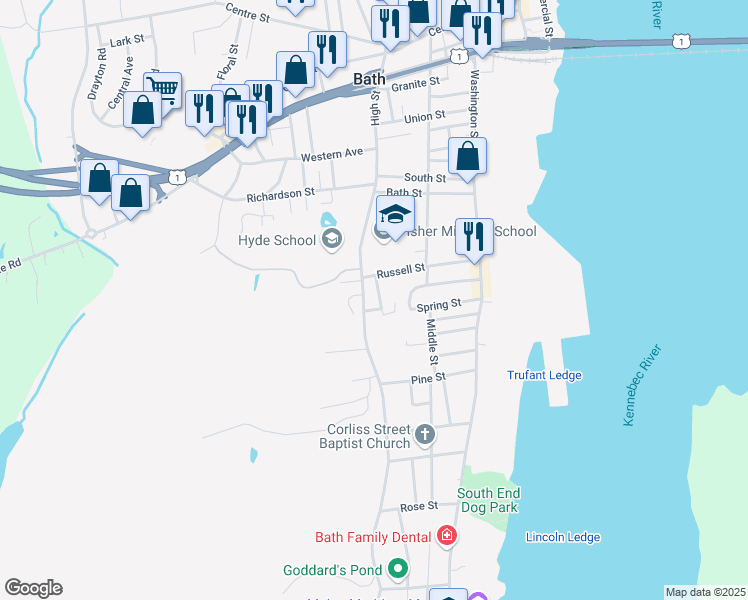
Task: Click the Bath Family Dental medical icon
Action: coord(447,536)
